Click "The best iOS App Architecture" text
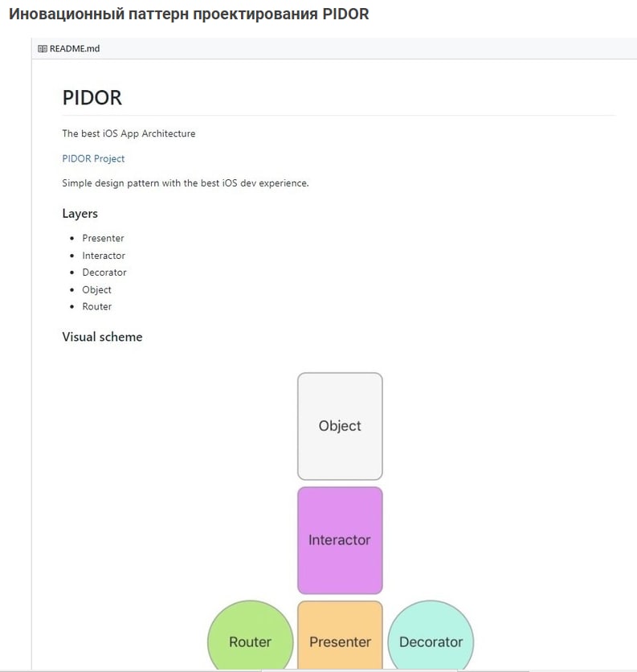 pos(129,133)
